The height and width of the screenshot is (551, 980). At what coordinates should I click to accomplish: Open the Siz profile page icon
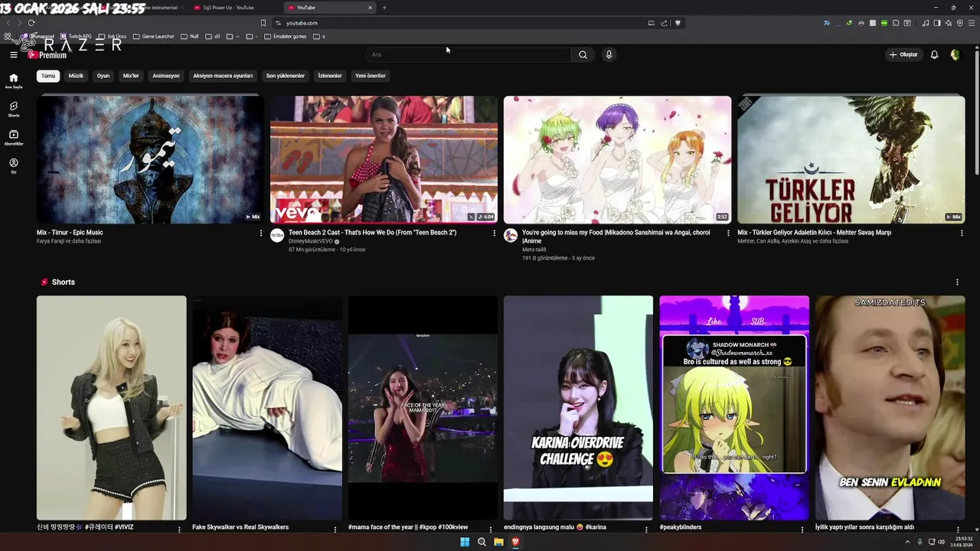click(x=13, y=165)
